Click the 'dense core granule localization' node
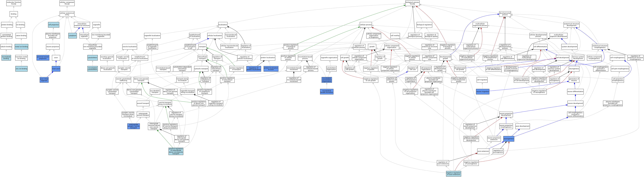This screenshot has width=644, height=177. (108, 69)
